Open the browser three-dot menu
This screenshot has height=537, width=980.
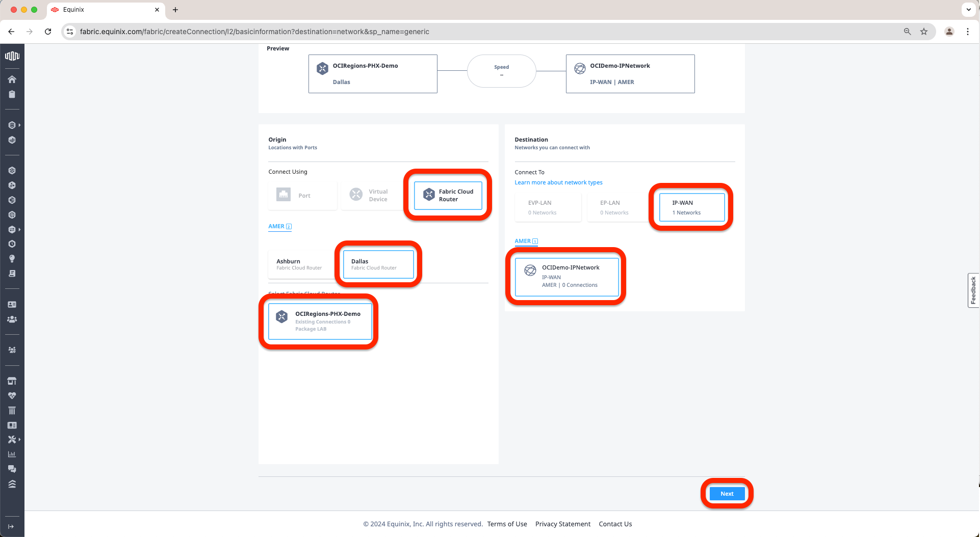pyautogui.click(x=968, y=32)
